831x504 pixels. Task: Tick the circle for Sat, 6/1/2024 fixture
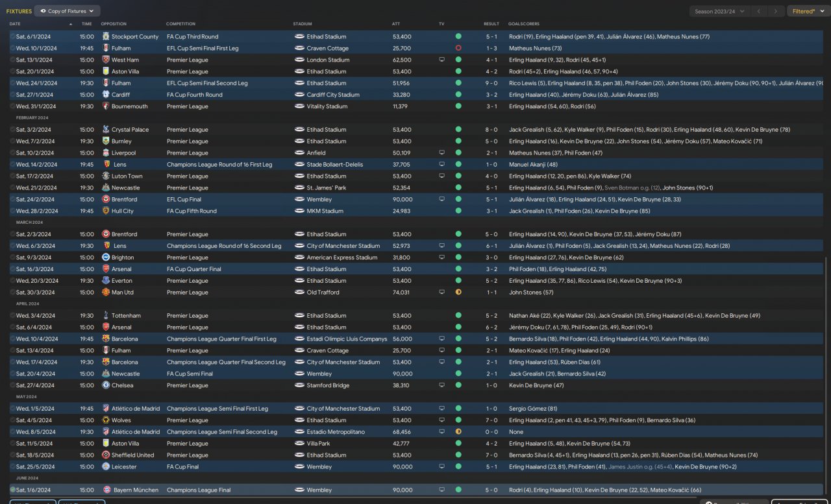pos(12,37)
